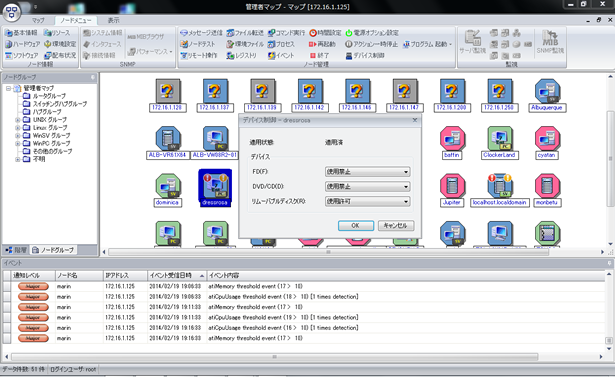
Task: Sort events by イベント受信日時 column
Action: [x=177, y=275]
